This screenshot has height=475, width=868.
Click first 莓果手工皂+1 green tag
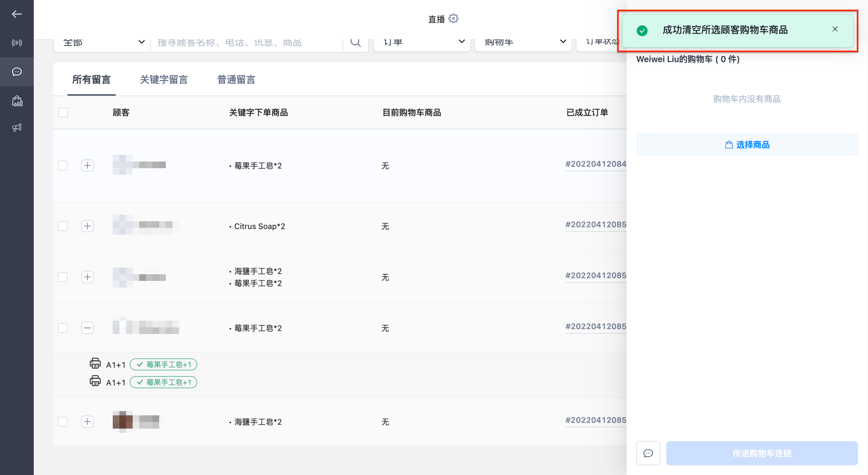click(163, 364)
